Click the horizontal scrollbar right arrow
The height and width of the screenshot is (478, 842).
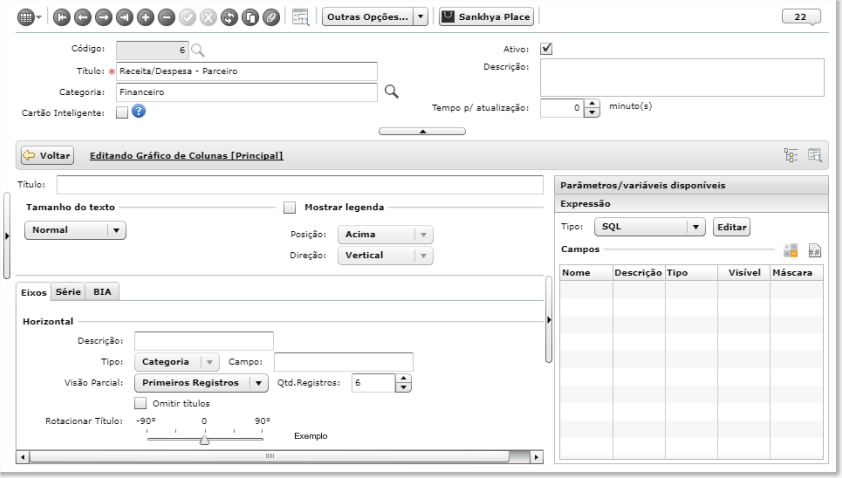536,457
